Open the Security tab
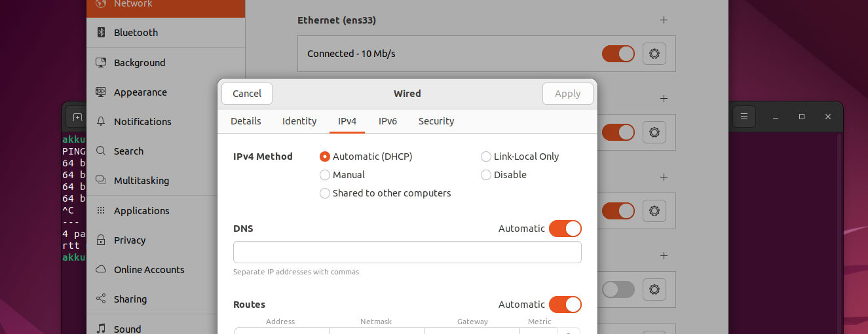Screen dimensions: 868x334 point(436,121)
